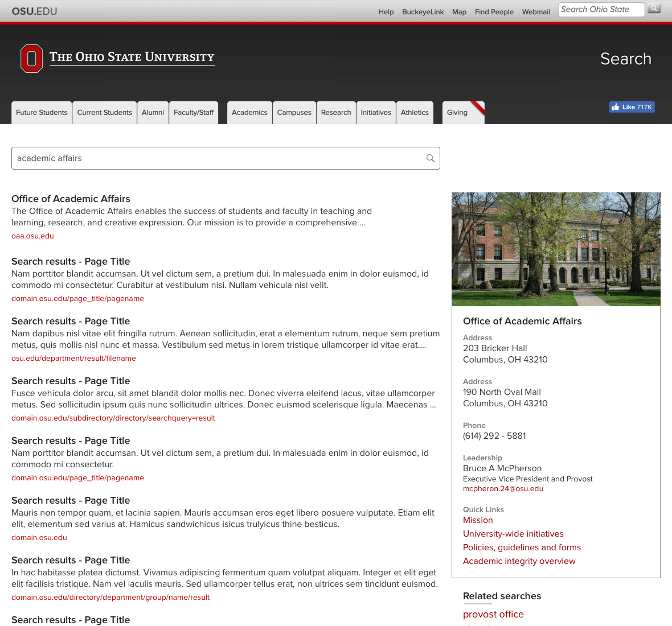Open Webmail link
Viewport: 672px width, 626px height.
click(x=536, y=12)
